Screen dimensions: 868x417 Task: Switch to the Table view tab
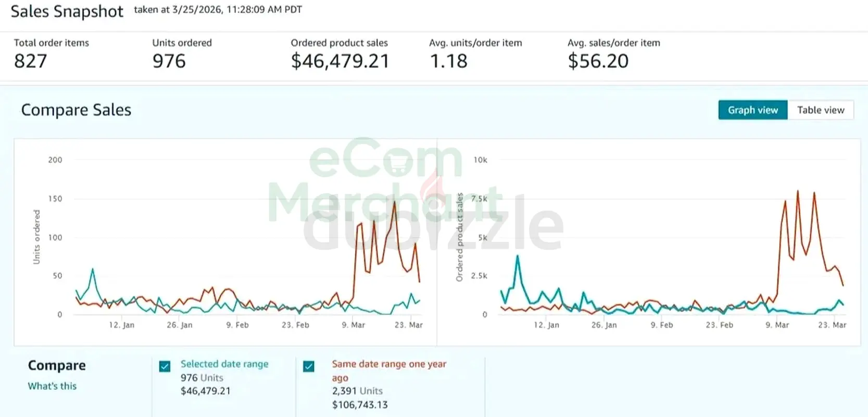point(820,110)
